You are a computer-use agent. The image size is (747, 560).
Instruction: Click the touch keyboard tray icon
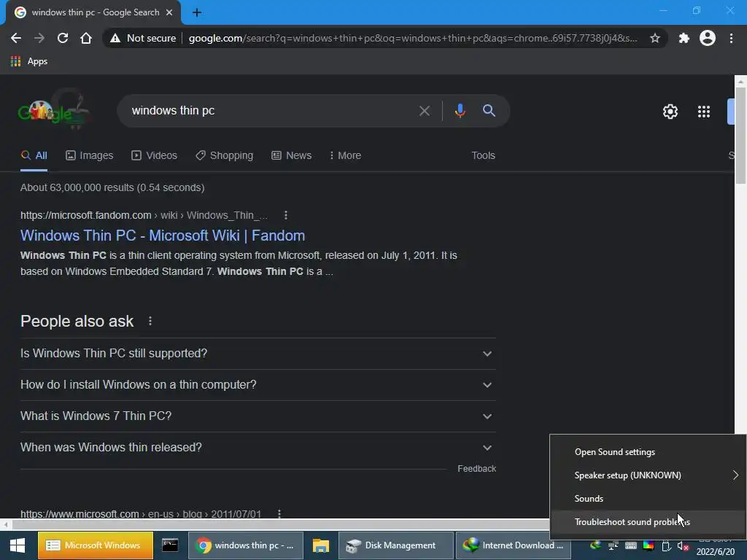click(631, 545)
